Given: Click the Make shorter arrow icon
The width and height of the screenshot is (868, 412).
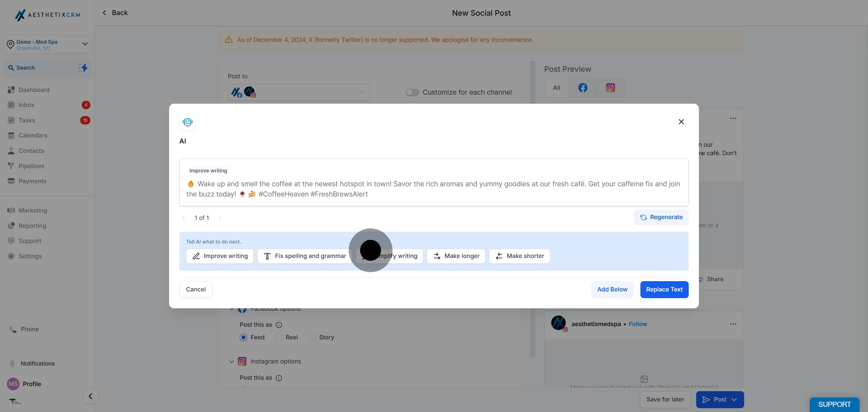Looking at the screenshot, I should 499,256.
